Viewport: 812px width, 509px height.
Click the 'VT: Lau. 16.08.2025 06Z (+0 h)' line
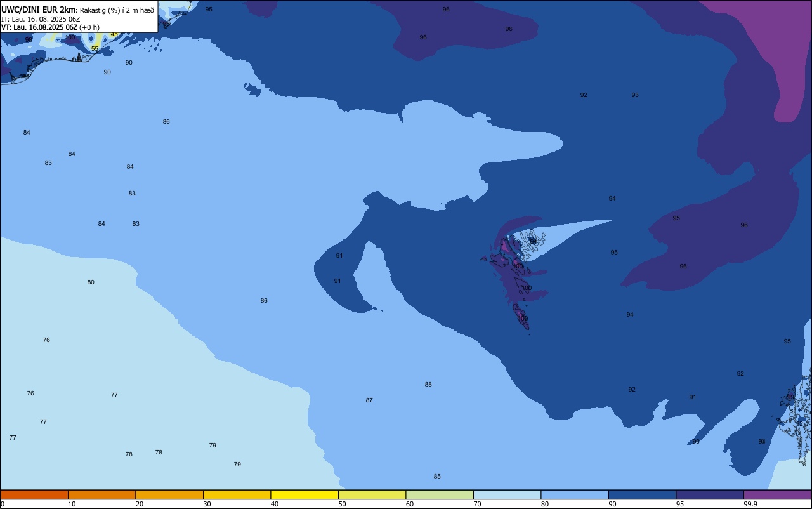pyautogui.click(x=50, y=27)
